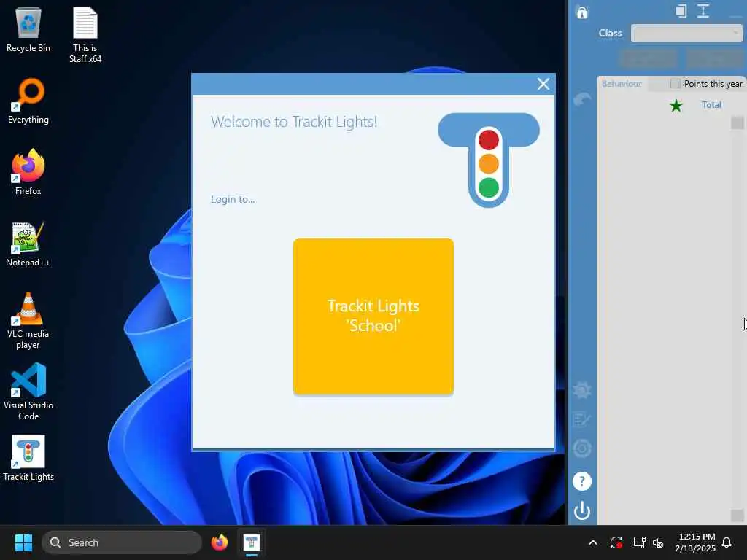Select the Notepad++ desktop shortcut
747x560 pixels.
[x=28, y=244]
